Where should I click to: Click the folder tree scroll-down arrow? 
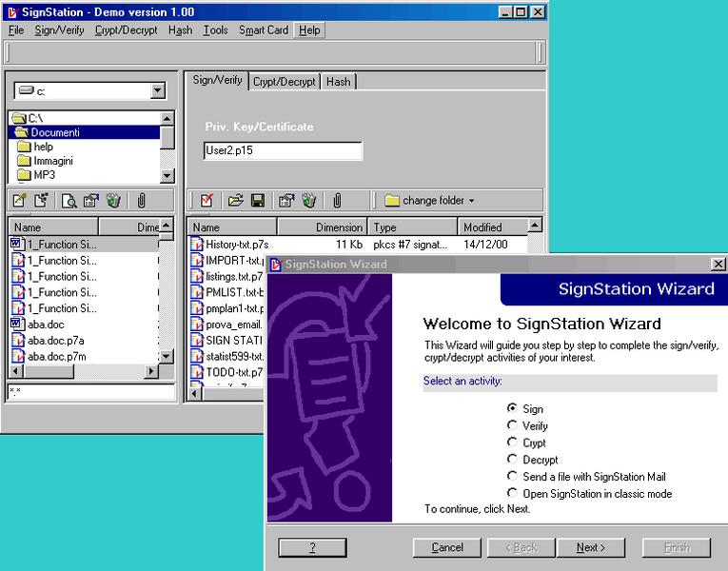(167, 176)
